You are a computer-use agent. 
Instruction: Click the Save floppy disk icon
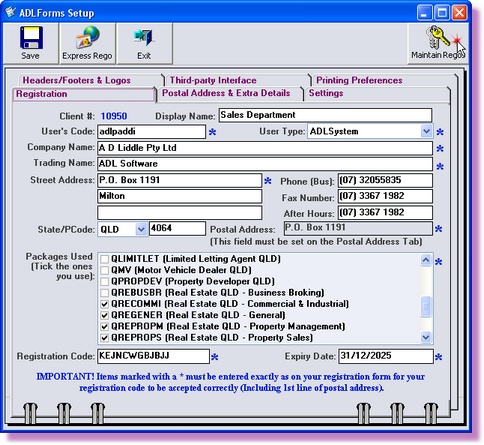click(31, 38)
